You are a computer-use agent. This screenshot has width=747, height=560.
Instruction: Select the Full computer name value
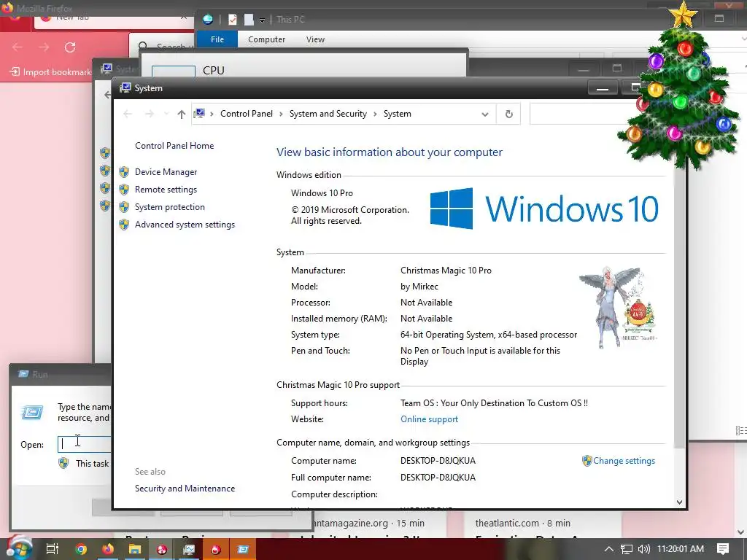click(438, 478)
